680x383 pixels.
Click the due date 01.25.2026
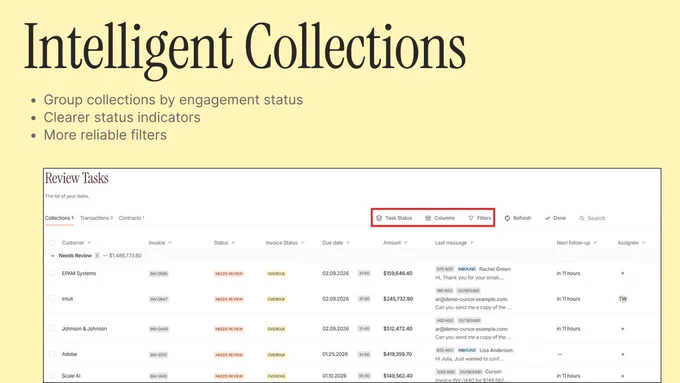click(x=335, y=354)
